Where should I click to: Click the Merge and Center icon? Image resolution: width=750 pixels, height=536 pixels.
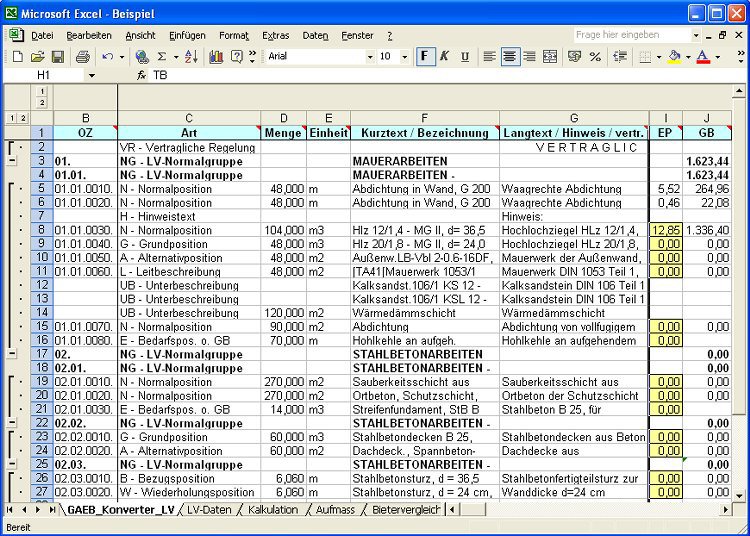tap(550, 57)
